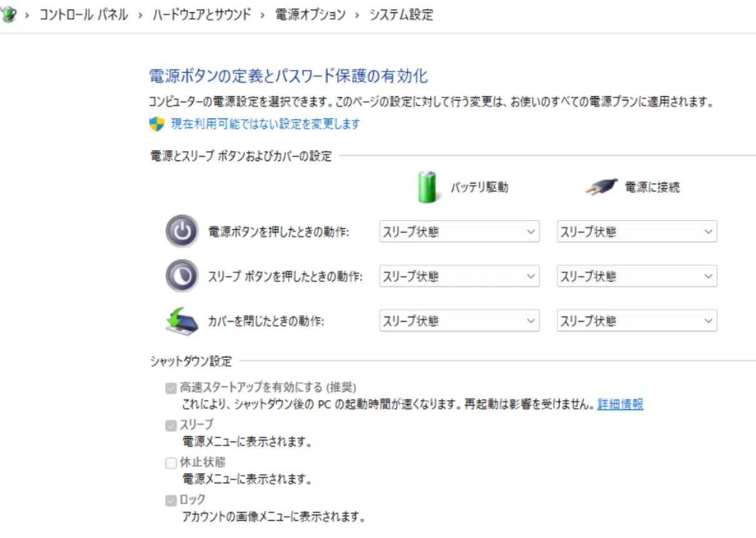Click アカウントの画像メニューに表示されます text

[x=273, y=517]
